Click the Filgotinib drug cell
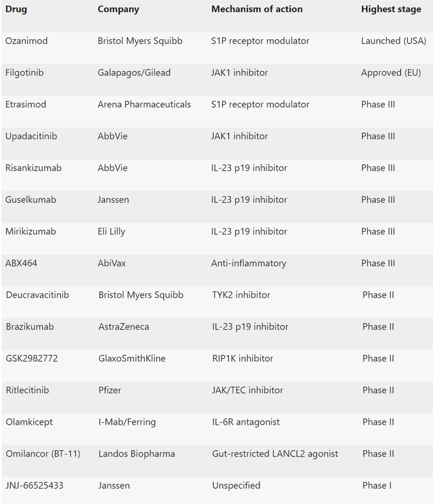 tap(24, 73)
